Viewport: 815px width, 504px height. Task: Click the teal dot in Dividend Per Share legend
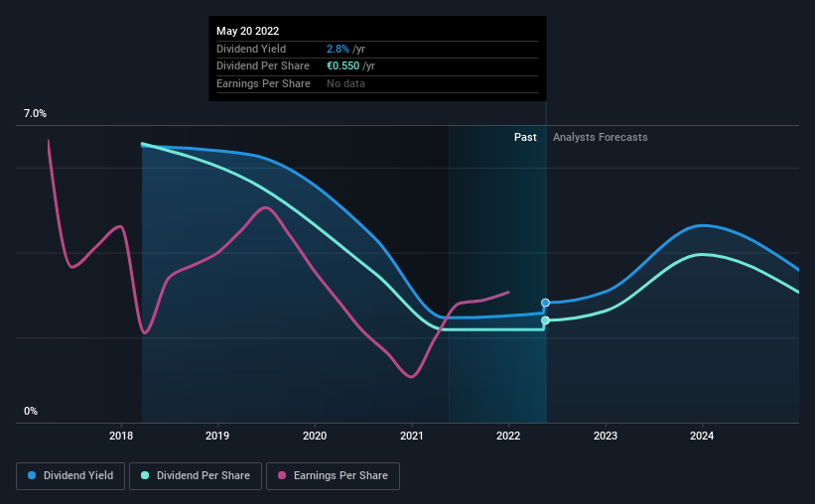pyautogui.click(x=145, y=475)
